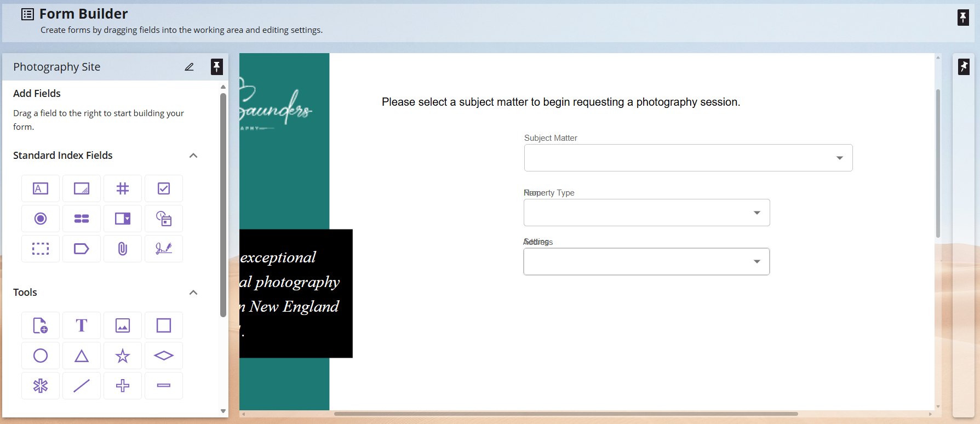Open the Property Type dropdown
This screenshot has height=424, width=980.
(x=646, y=213)
